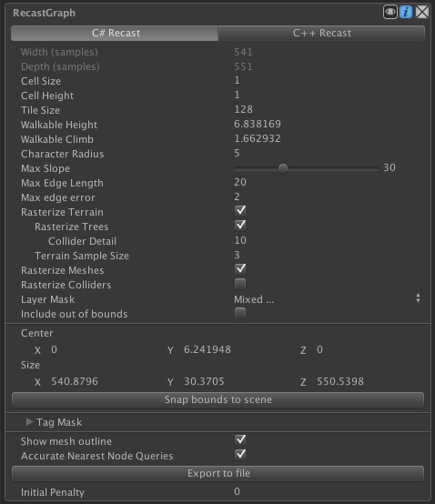The width and height of the screenshot is (435, 504).
Task: Click the Cell Size value field
Action: coord(329,81)
